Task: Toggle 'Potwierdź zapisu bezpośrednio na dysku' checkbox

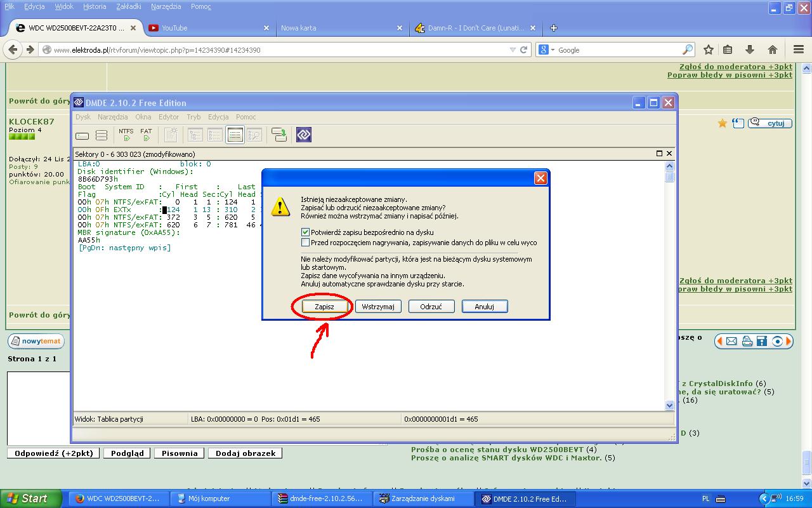Action: [305, 232]
